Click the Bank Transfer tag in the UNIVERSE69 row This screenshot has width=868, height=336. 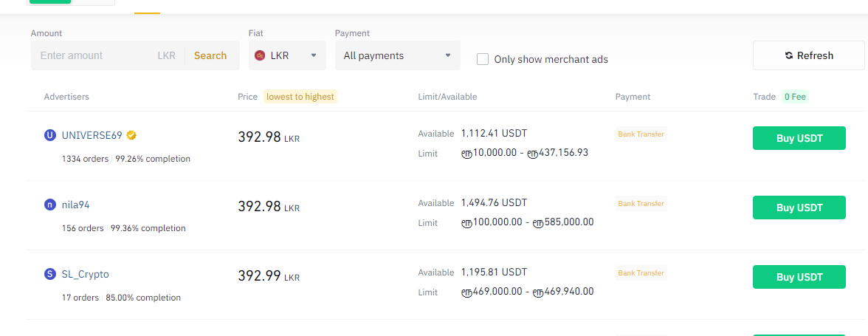641,134
